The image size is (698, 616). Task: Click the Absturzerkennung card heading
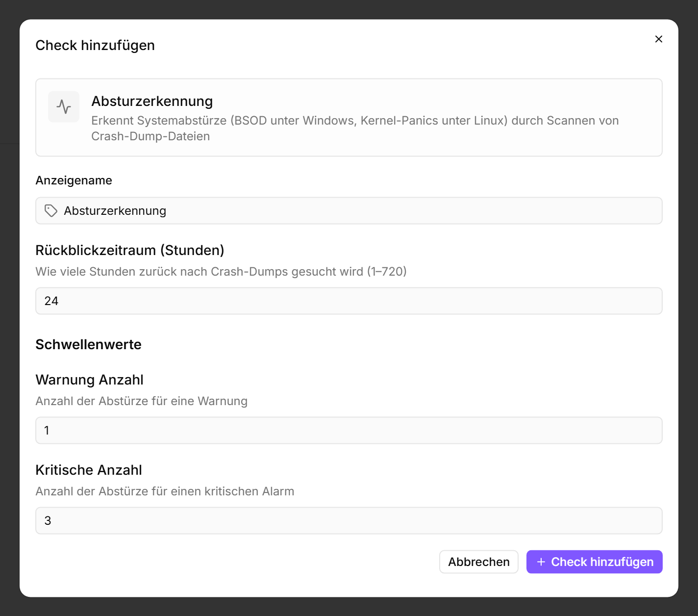[152, 102]
